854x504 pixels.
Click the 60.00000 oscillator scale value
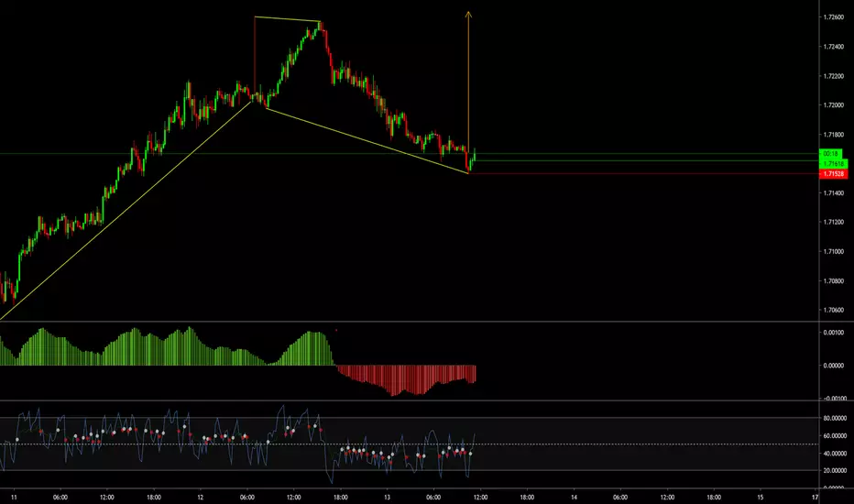tap(834, 436)
